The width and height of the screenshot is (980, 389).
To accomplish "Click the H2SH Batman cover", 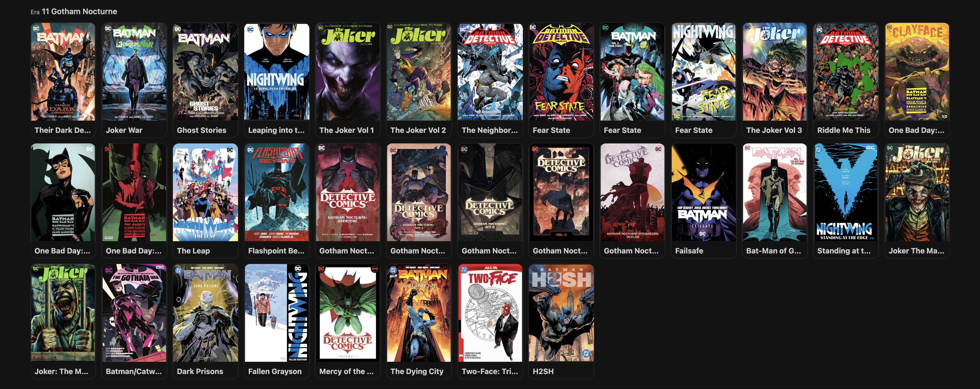I will pyautogui.click(x=561, y=313).
